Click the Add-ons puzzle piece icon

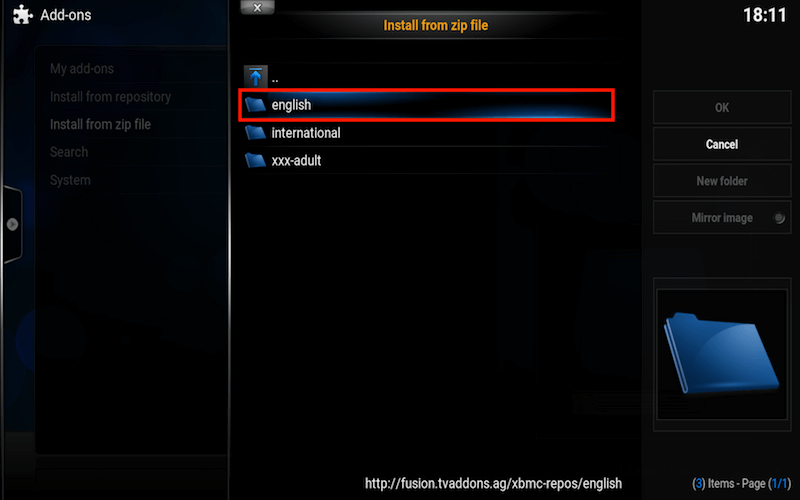tap(22, 15)
